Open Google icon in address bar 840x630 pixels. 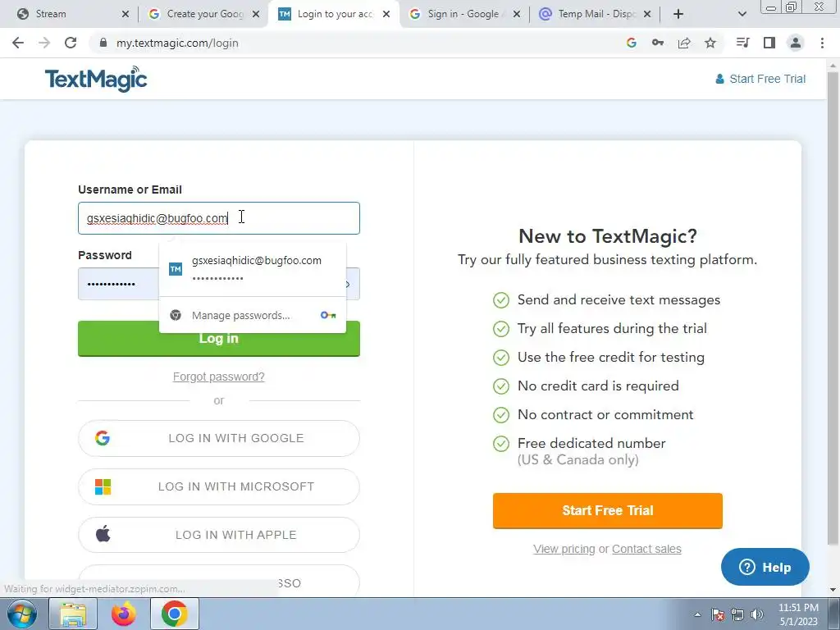(x=631, y=43)
